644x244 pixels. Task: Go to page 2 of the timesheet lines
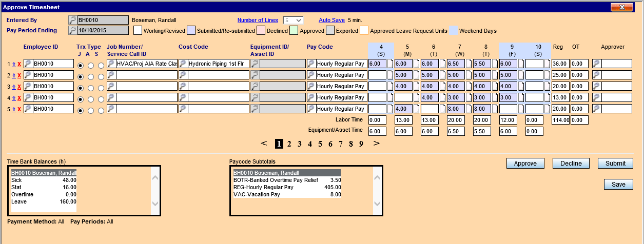click(289, 144)
